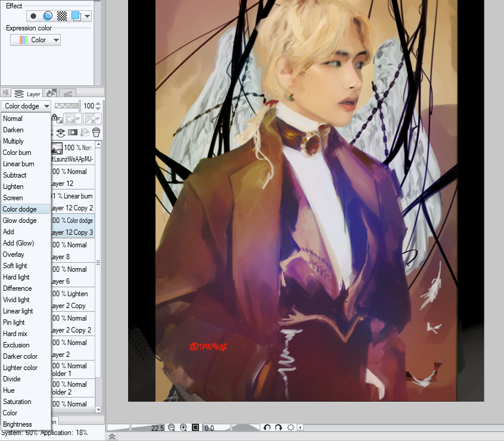Select Darken blending mode
Image resolution: width=504 pixels, height=441 pixels.
(x=26, y=130)
